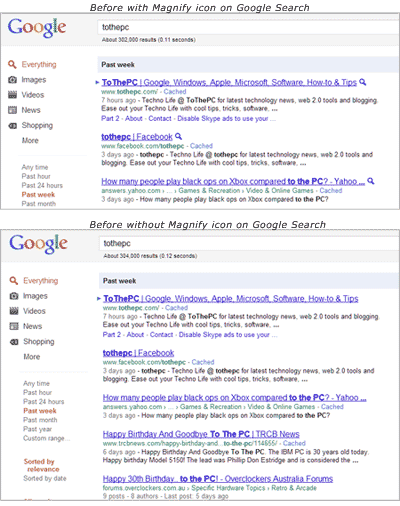
Task: Click Videos label in bottom screenshot sidebar
Action: pyautogui.click(x=34, y=311)
